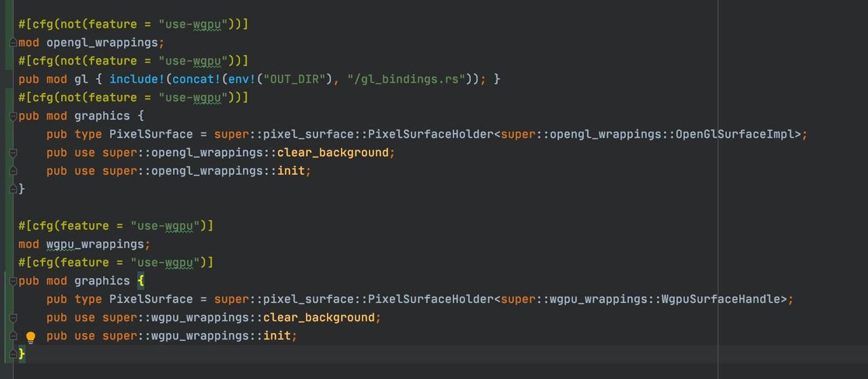Click the highlighted closing brace on the last line
The width and height of the screenshot is (868, 379).
pyautogui.click(x=22, y=354)
